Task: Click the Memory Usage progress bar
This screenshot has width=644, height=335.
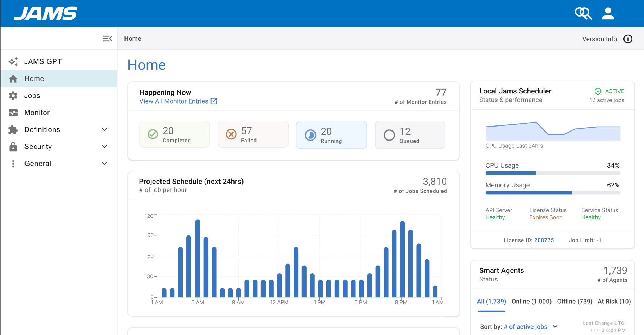Action: [553, 193]
